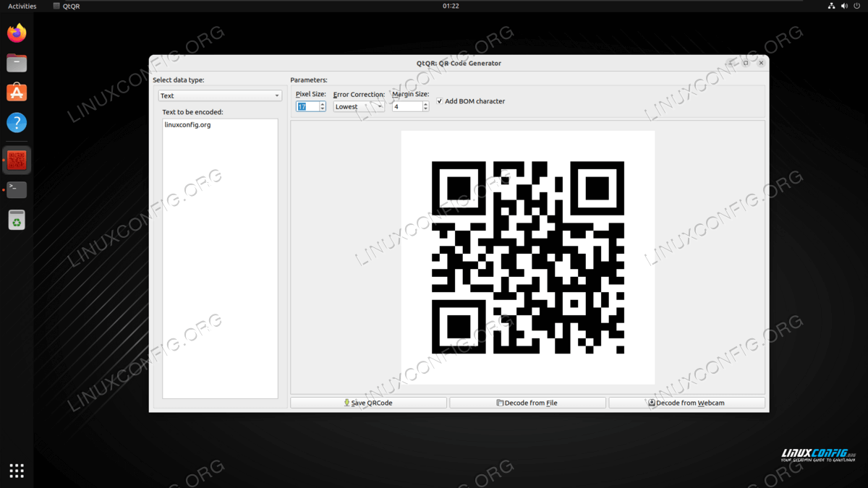Click the Decode from Webcam button

(686, 403)
